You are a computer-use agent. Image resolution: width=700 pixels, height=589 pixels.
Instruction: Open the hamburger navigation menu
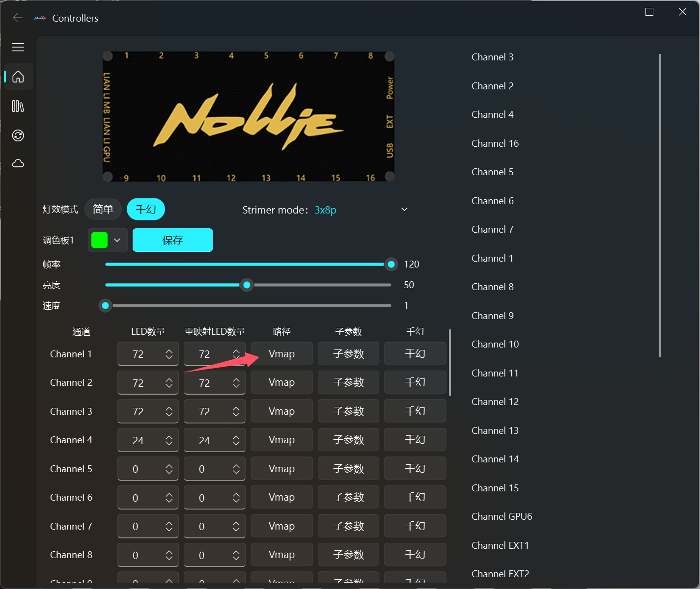18,47
